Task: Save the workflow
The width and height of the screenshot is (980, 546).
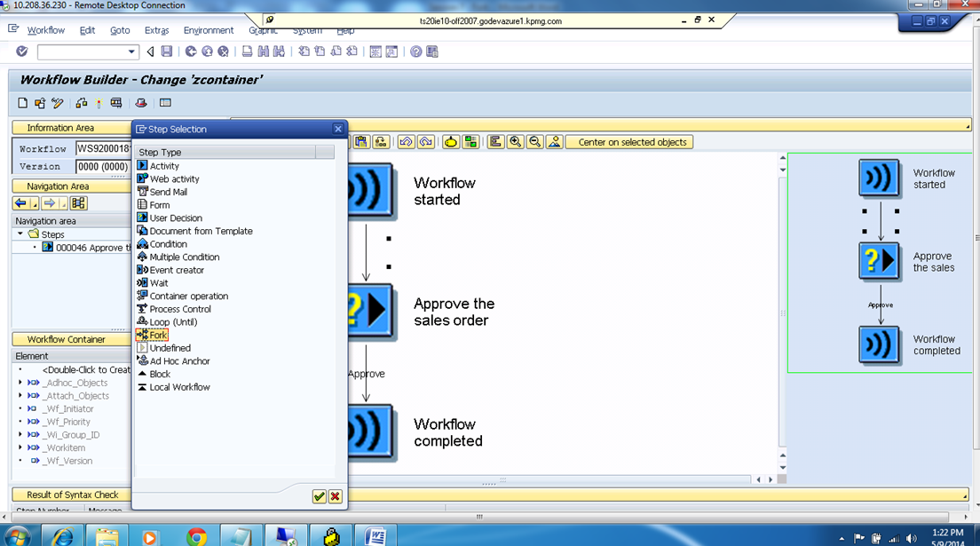Action: pos(167,51)
